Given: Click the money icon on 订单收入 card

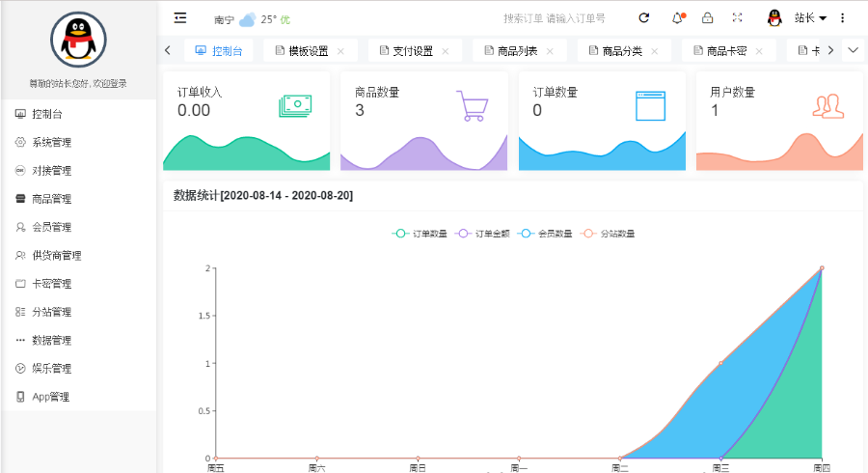Looking at the screenshot, I should [x=295, y=105].
